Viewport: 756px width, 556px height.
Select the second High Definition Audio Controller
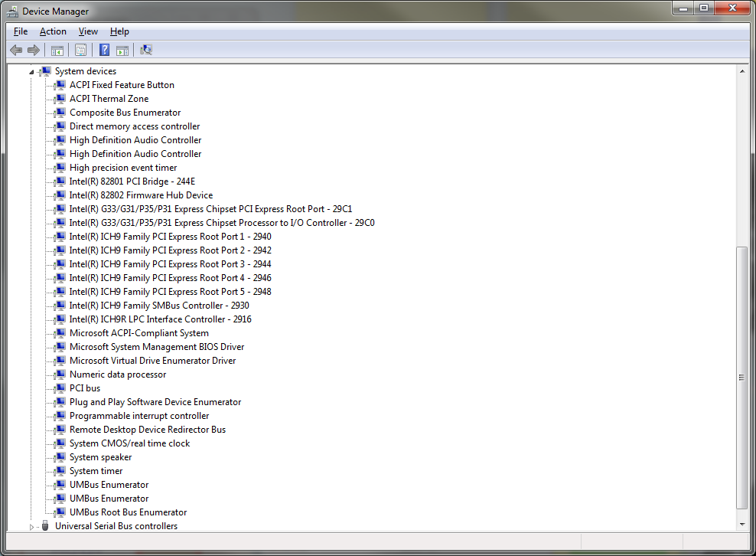click(x=135, y=153)
